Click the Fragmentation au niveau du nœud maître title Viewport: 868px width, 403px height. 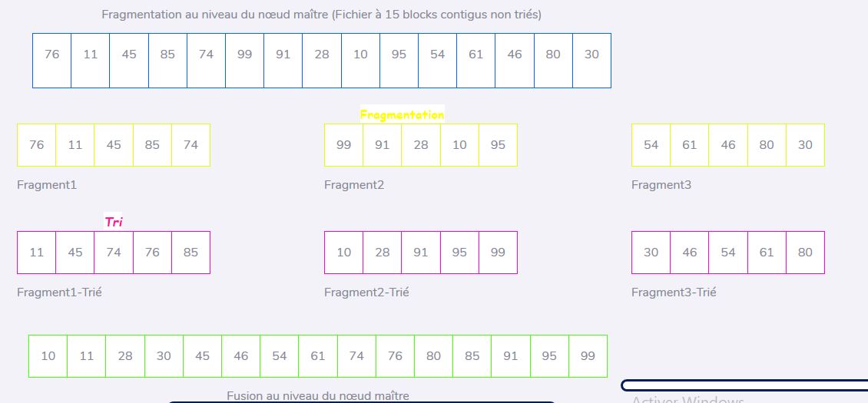click(x=322, y=15)
